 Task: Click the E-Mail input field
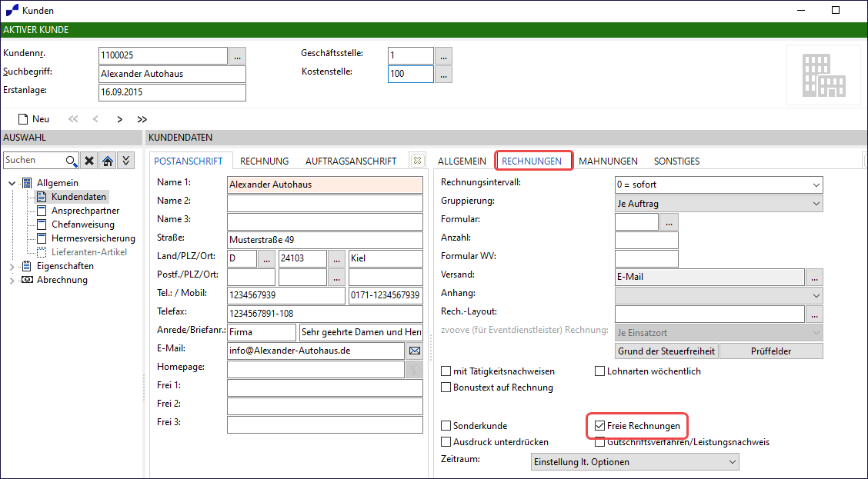click(x=315, y=351)
